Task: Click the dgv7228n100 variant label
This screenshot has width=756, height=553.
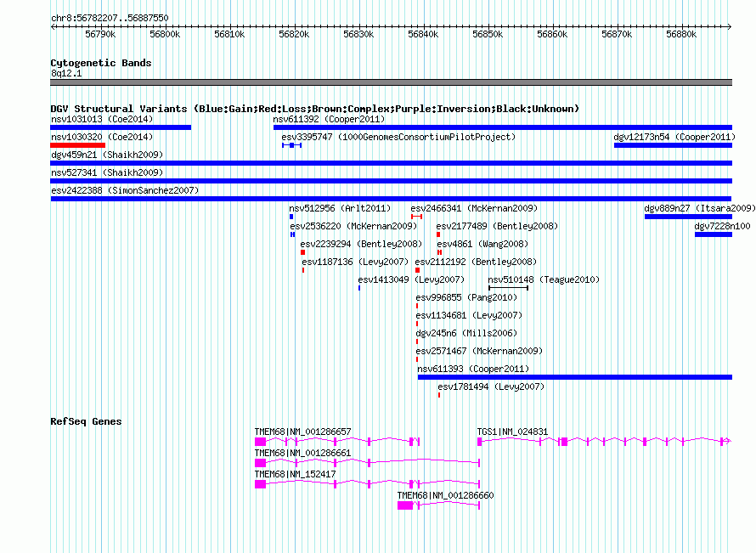Action: tap(722, 226)
